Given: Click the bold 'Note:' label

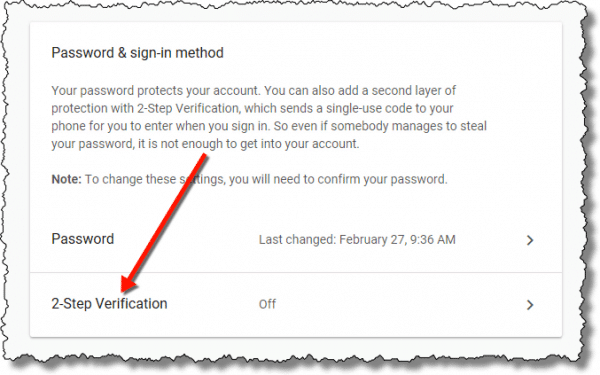Looking at the screenshot, I should (66, 179).
